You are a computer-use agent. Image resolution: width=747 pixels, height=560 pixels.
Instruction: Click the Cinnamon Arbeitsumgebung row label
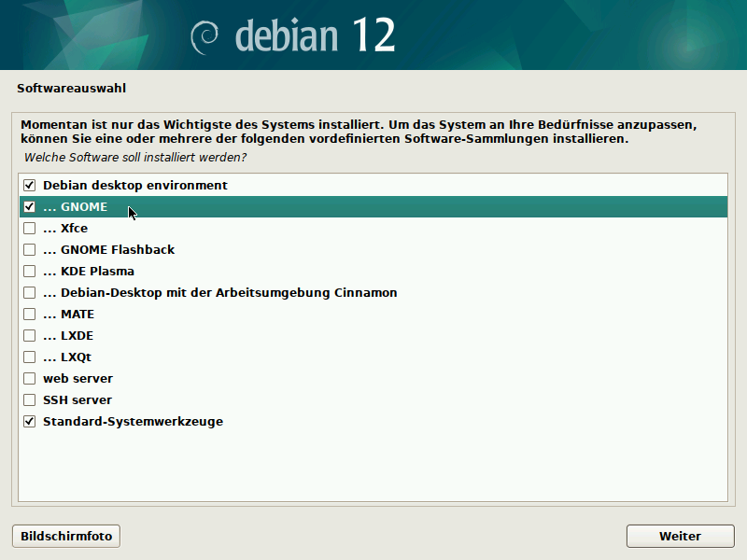(x=220, y=292)
